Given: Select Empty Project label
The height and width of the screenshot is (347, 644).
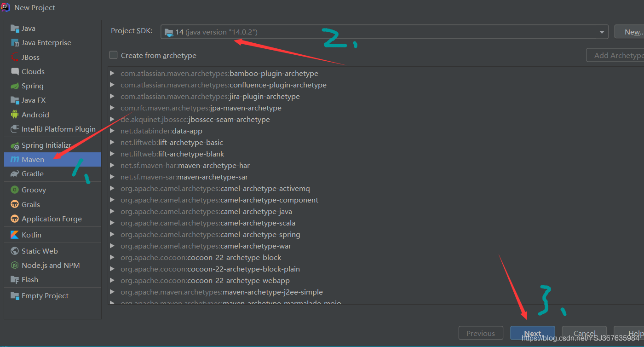Looking at the screenshot, I should (x=45, y=296).
